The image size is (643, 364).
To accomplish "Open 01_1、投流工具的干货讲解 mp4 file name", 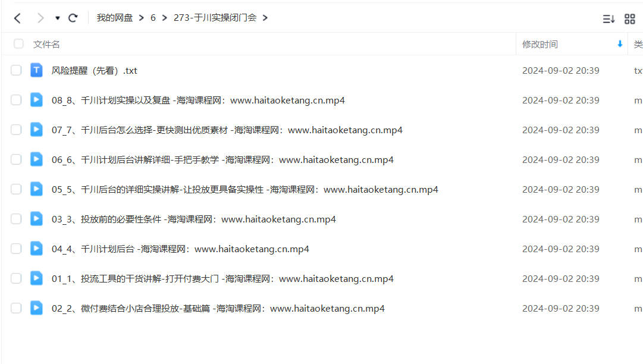I will coord(222,279).
